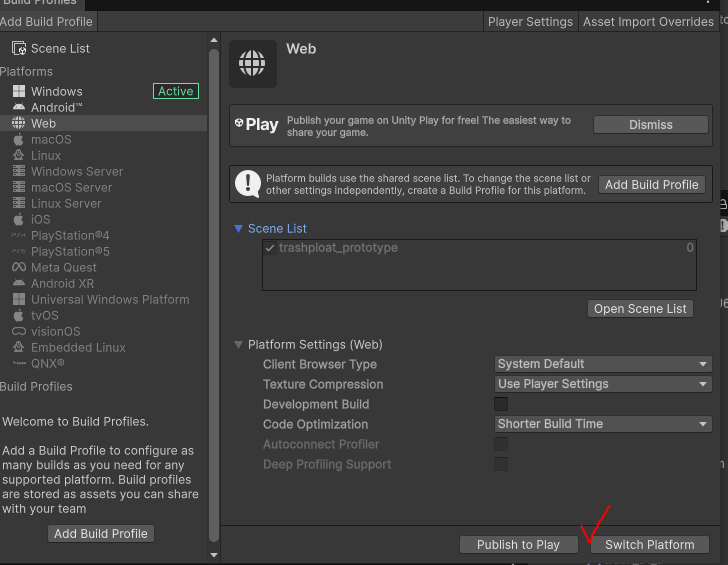Click Add Build Profile below welcome text
Image resolution: width=728 pixels, height=565 pixels.
tap(101, 533)
